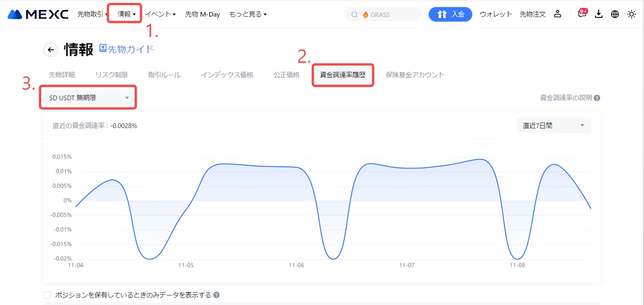Click help icon next to 資金調達率の説明

tap(597, 98)
